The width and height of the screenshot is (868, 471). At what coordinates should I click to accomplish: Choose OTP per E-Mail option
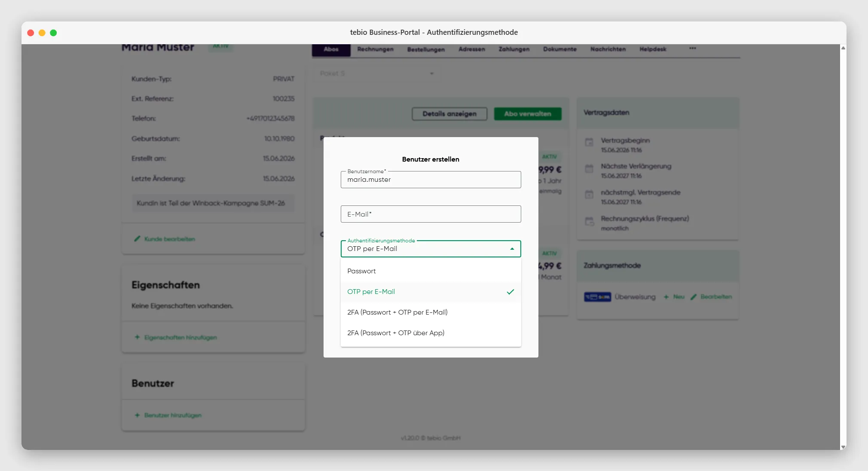[x=431, y=292]
